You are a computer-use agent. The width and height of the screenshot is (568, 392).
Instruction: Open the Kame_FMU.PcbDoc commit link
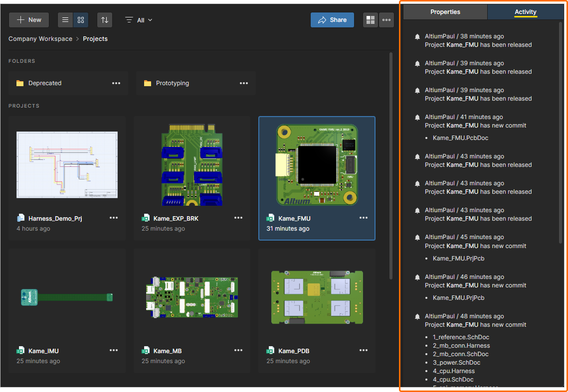pos(461,137)
